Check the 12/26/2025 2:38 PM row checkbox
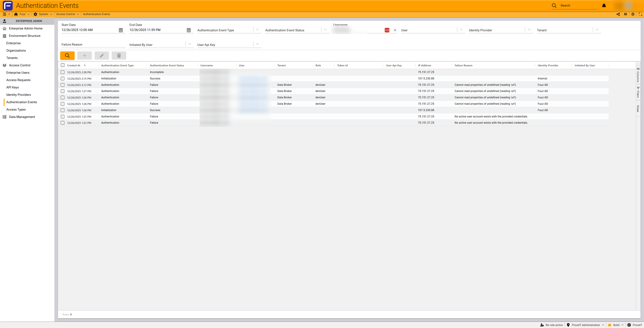This screenshot has width=644, height=328. coord(63,72)
